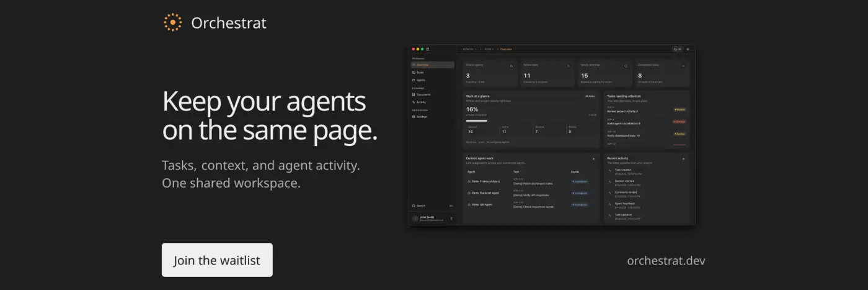The image size is (868, 290).
Task: Open the John Smith account menu chevron
Action: [x=451, y=219]
